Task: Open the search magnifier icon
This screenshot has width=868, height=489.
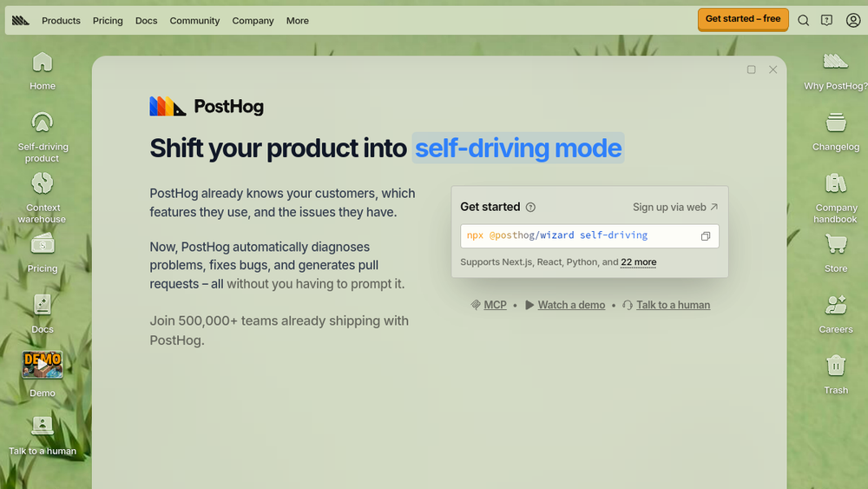Action: (x=803, y=21)
